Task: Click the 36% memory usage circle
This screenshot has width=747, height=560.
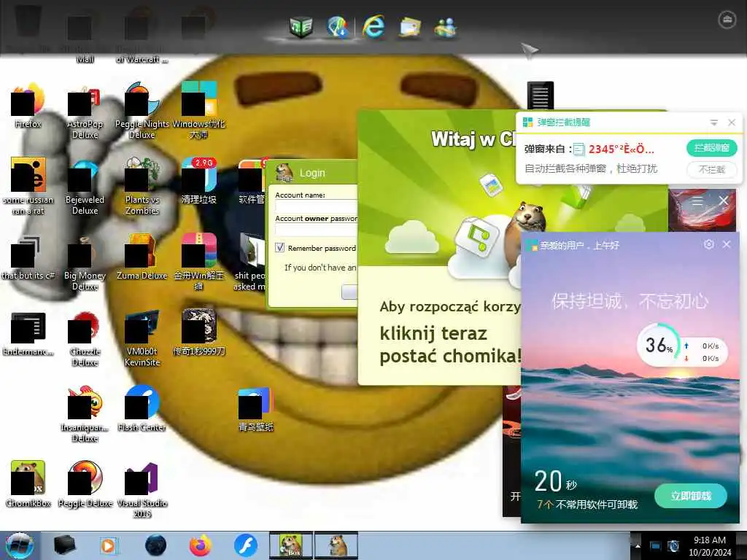Action: coord(659,345)
